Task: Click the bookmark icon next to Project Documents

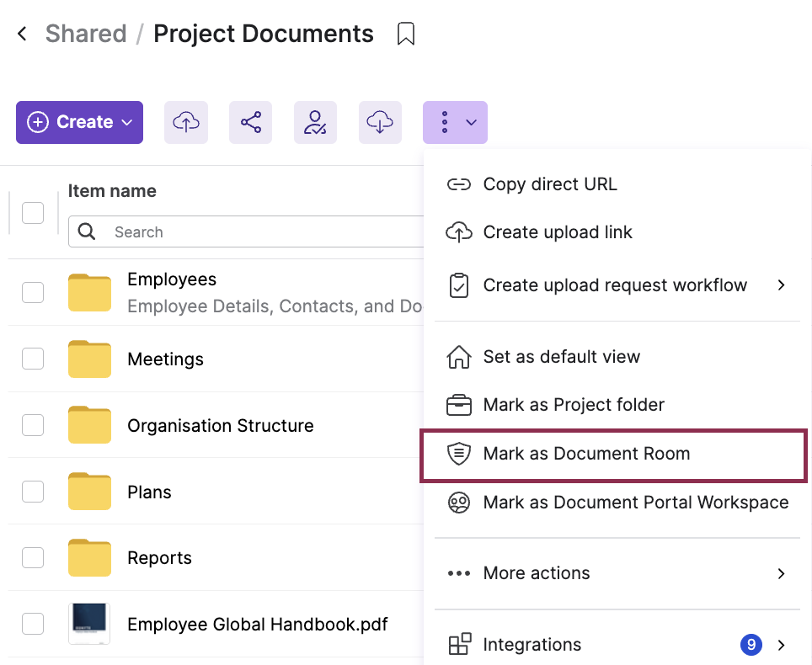Action: point(406,34)
